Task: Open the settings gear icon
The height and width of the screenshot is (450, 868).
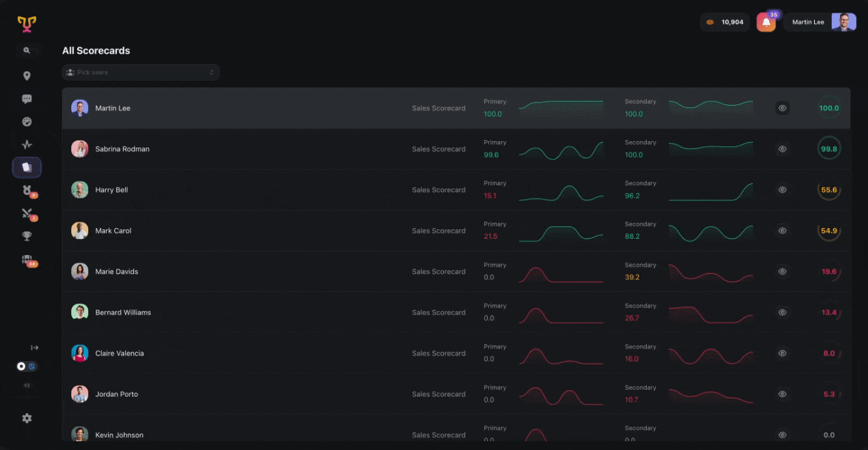Action: click(x=27, y=418)
